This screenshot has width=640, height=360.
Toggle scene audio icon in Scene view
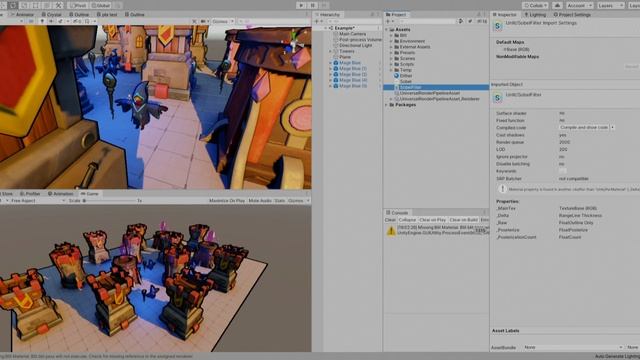point(51,21)
